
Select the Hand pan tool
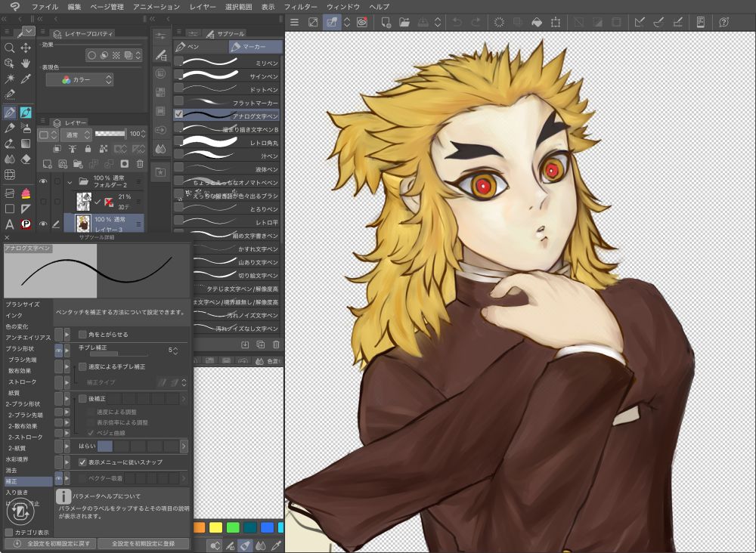click(26, 63)
